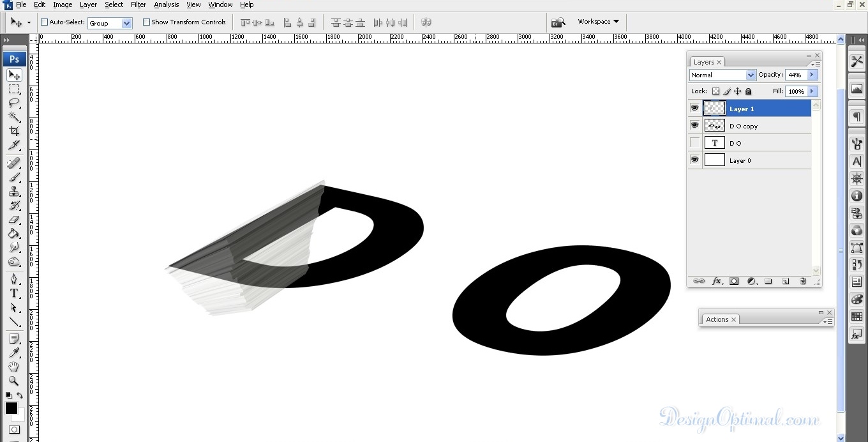Open the Select menu
Image resolution: width=868 pixels, height=442 pixels.
click(x=114, y=4)
